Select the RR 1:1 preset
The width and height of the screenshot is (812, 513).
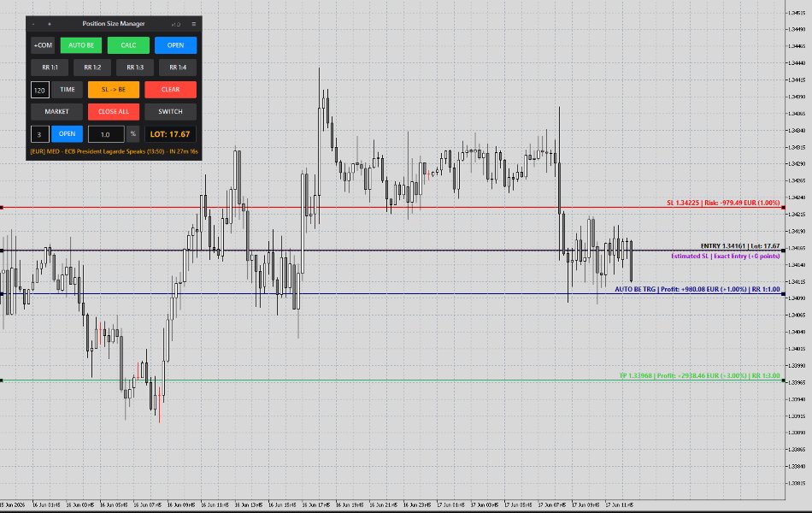pyautogui.click(x=50, y=68)
